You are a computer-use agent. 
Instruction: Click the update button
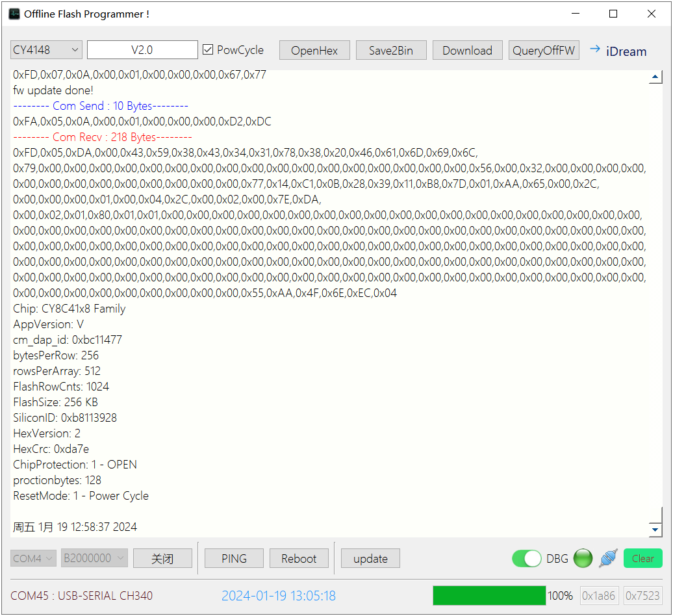click(370, 558)
